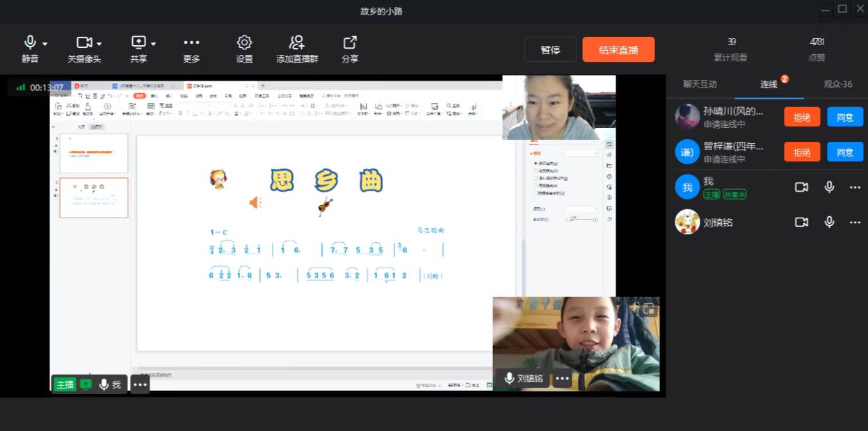
Task: Select the second slide thumbnail 思乡曲
Action: tap(93, 197)
